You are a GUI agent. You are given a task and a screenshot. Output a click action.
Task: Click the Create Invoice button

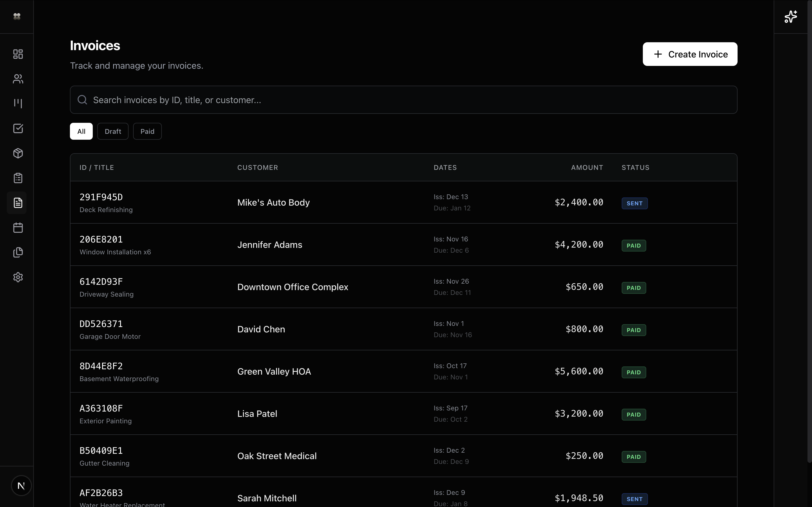(x=690, y=54)
